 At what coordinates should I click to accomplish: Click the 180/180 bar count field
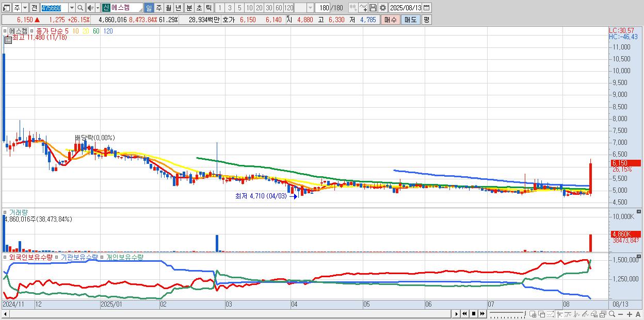pos(330,8)
